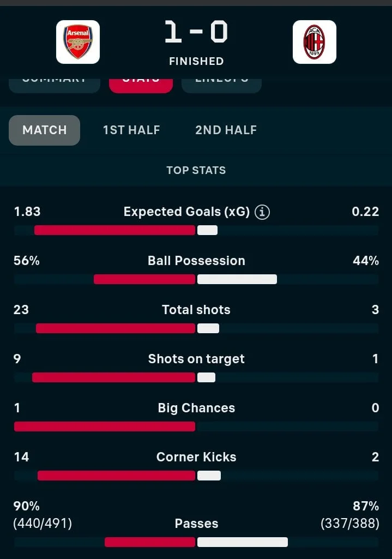392x559 pixels.
Task: Click the Ball Possession label
Action: pyautogui.click(x=196, y=261)
